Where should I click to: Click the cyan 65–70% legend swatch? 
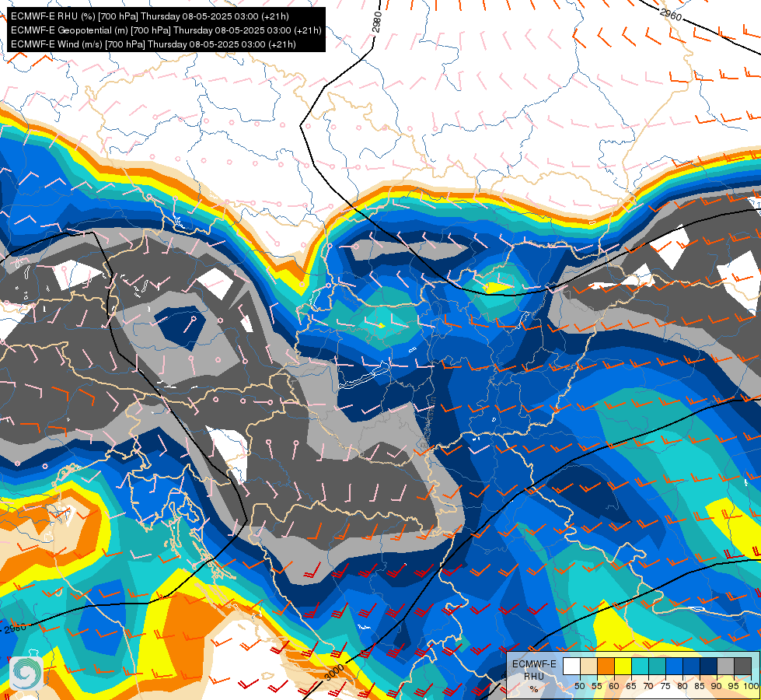click(641, 666)
